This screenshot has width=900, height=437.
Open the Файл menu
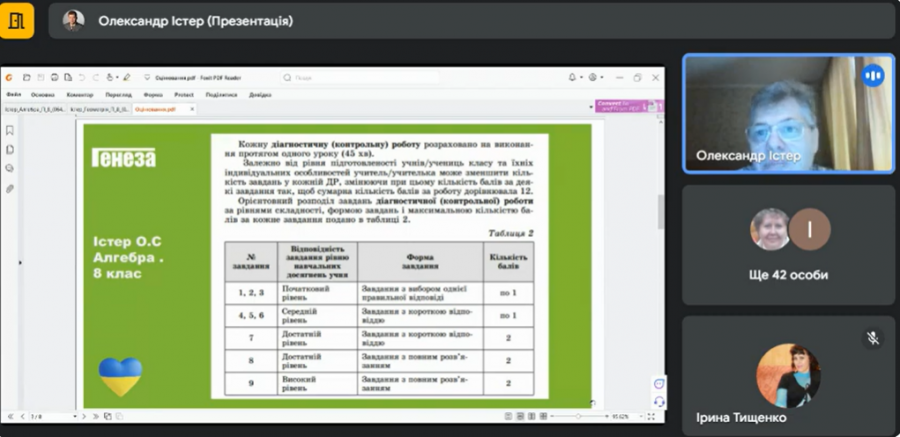14,95
